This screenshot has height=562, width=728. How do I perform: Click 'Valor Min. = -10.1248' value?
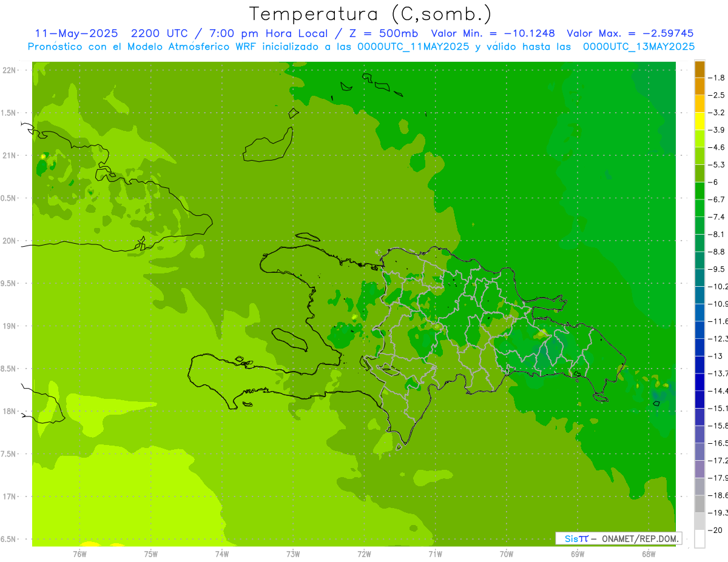point(493,33)
